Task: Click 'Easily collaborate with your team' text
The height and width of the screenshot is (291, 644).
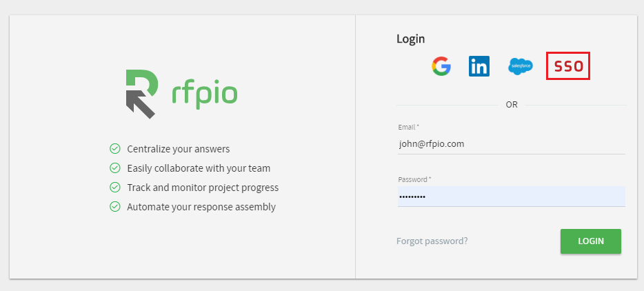Action: 199,168
